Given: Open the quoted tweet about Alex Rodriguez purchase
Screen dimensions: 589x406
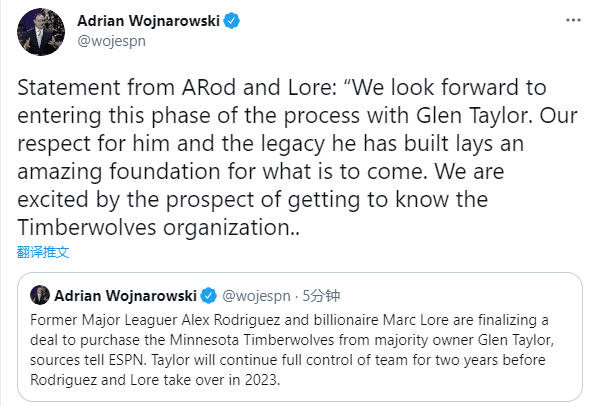Looking at the screenshot, I should tap(300, 337).
